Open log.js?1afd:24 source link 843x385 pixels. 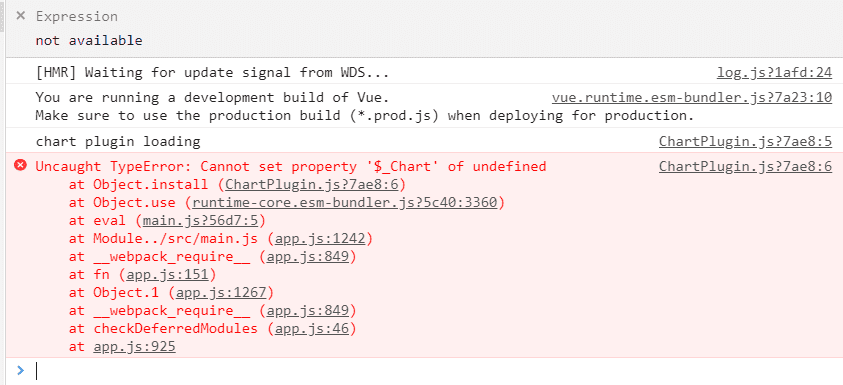[774, 73]
